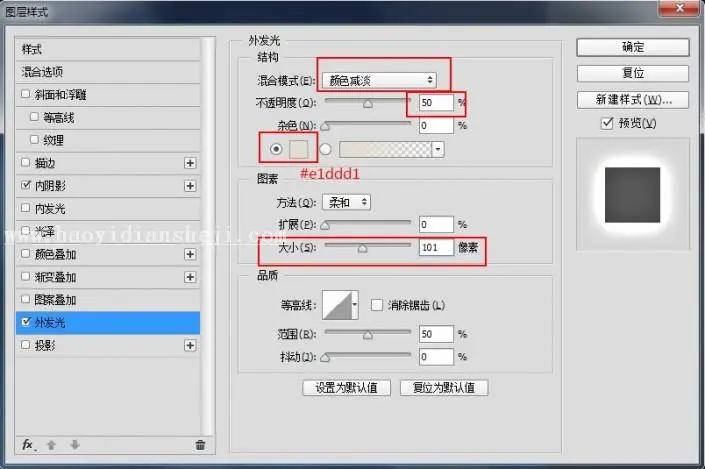This screenshot has width=705, height=469.
Task: Click 设置为默认值 button
Action: point(346,388)
